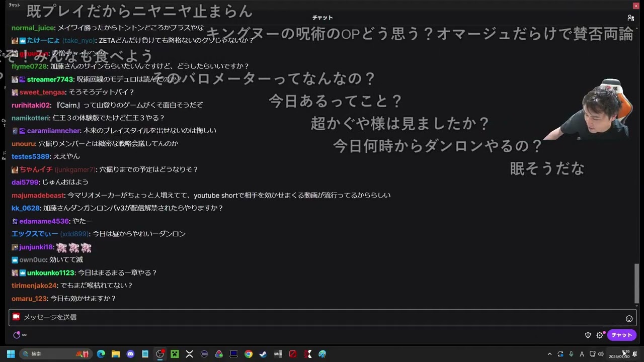Click tirimenjako24's username
The height and width of the screenshot is (362, 644).
pos(34,286)
